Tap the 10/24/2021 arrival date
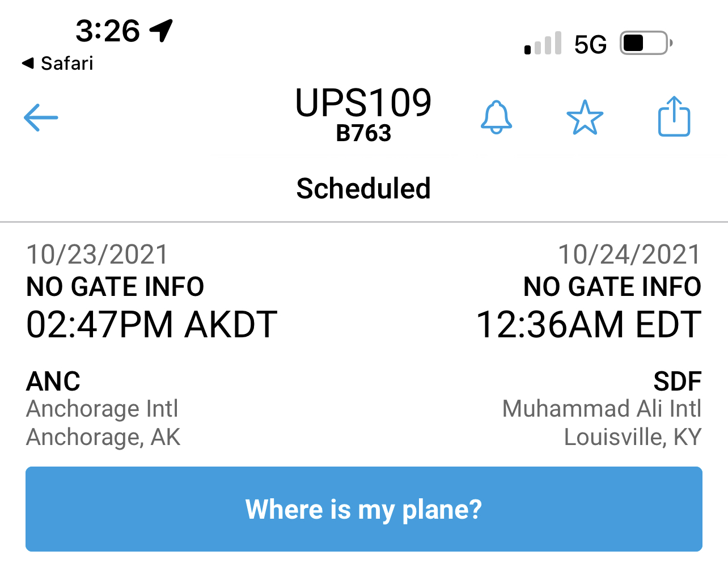 click(x=629, y=255)
